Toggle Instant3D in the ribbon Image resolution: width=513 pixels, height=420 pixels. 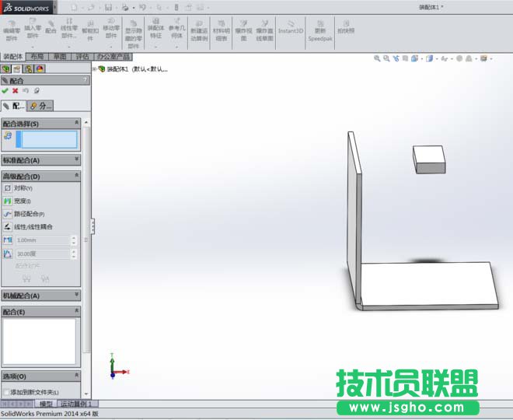291,27
